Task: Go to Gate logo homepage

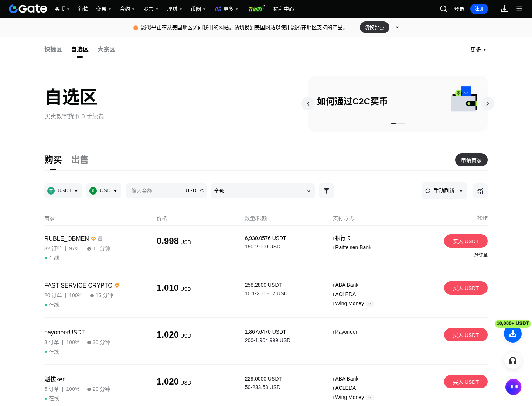Action: pyautogui.click(x=28, y=9)
